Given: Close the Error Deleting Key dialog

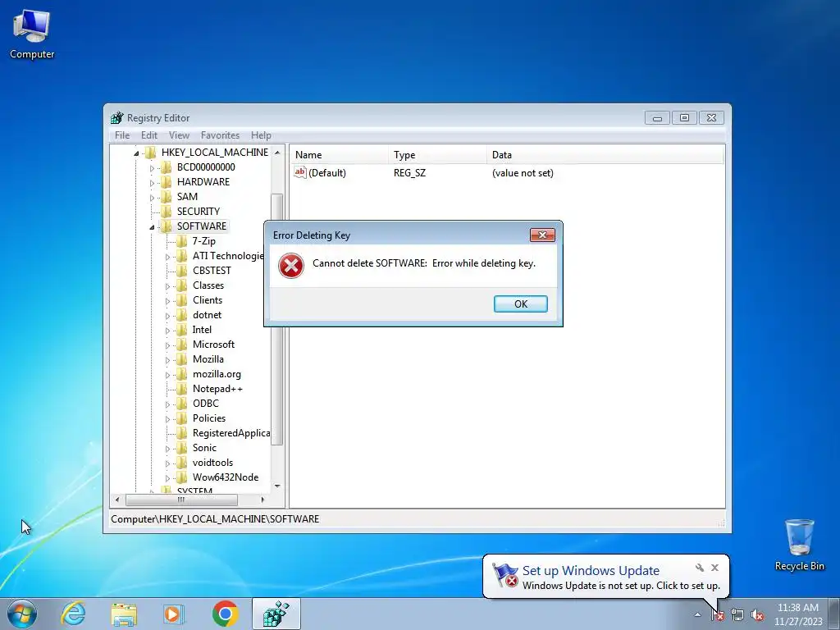Looking at the screenshot, I should 542,235.
